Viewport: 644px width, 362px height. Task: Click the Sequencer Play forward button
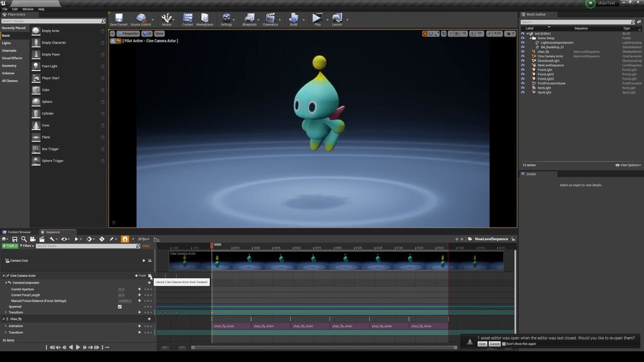tap(78, 348)
